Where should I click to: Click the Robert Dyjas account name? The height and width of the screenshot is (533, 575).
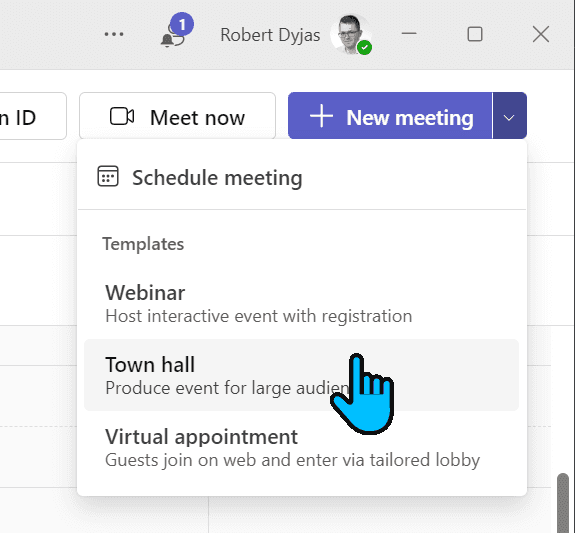coord(270,36)
